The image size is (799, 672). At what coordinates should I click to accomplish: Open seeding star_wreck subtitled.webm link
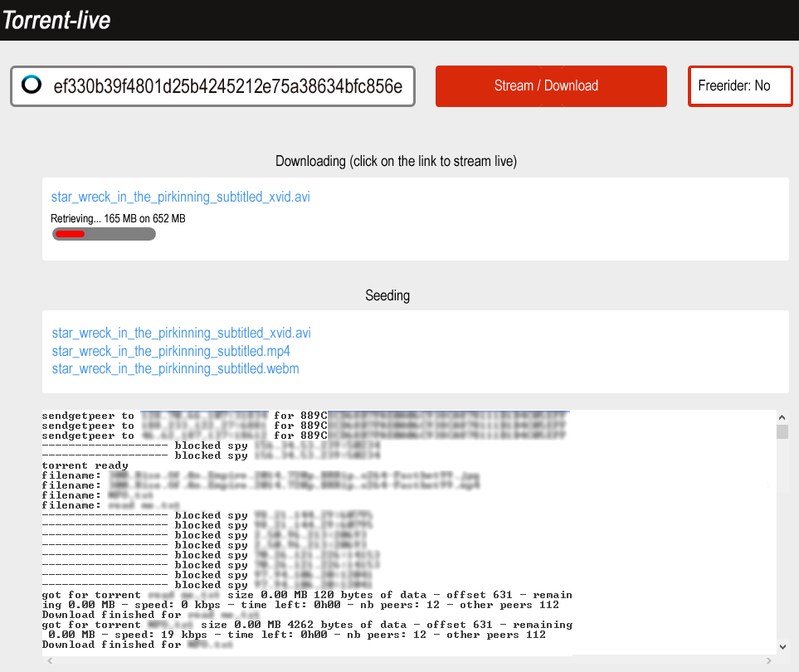(175, 368)
